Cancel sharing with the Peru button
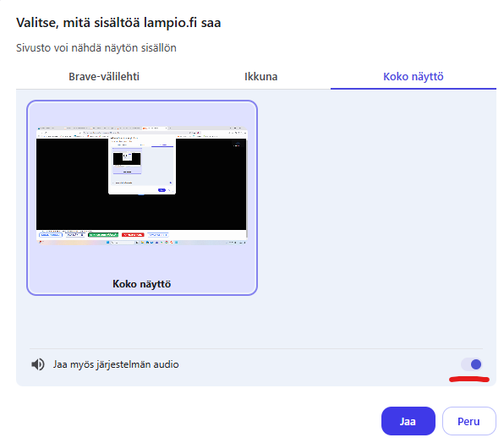This screenshot has height=443, width=504. (x=469, y=421)
